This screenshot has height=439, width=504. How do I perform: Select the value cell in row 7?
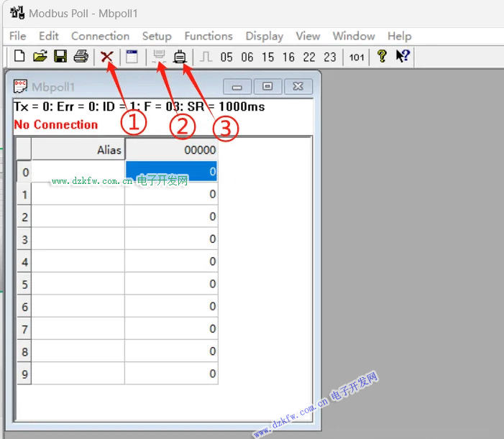(x=172, y=328)
